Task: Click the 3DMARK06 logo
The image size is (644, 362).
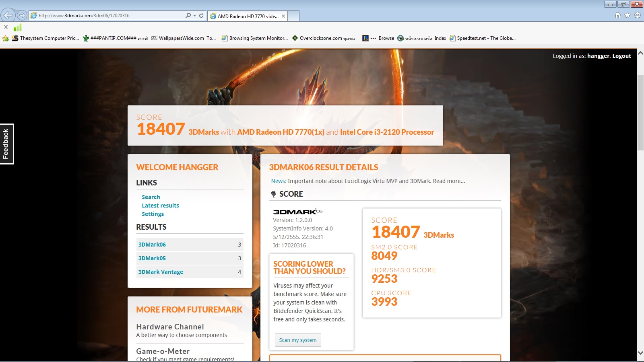Action: coord(298,212)
